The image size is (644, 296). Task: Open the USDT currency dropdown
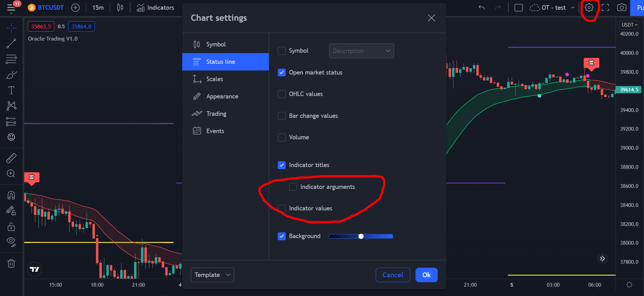(629, 25)
